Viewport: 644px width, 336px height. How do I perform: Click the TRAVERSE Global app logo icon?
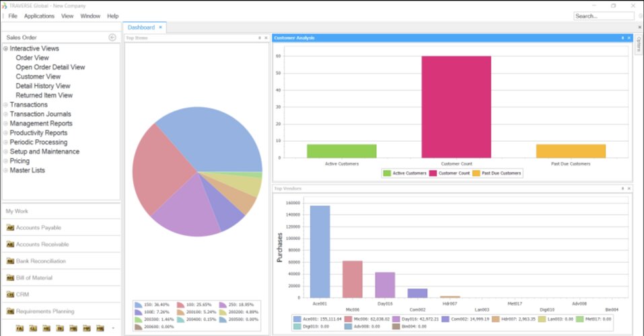point(4,6)
